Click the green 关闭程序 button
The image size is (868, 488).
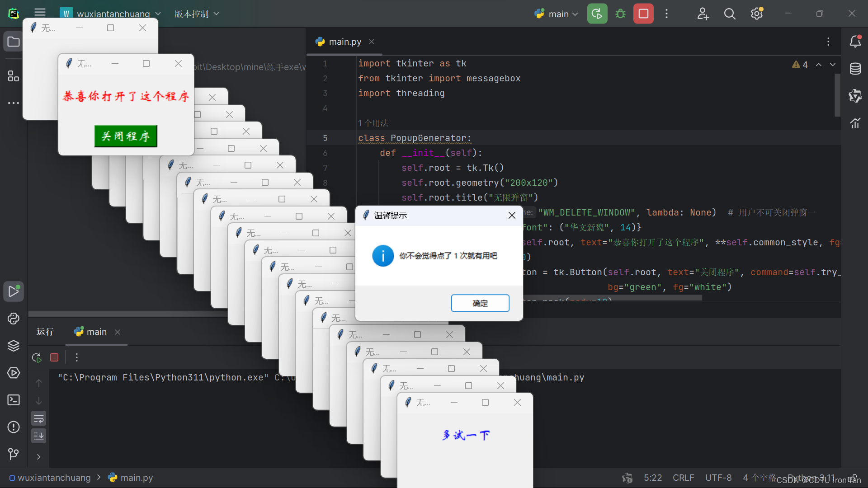tap(126, 136)
